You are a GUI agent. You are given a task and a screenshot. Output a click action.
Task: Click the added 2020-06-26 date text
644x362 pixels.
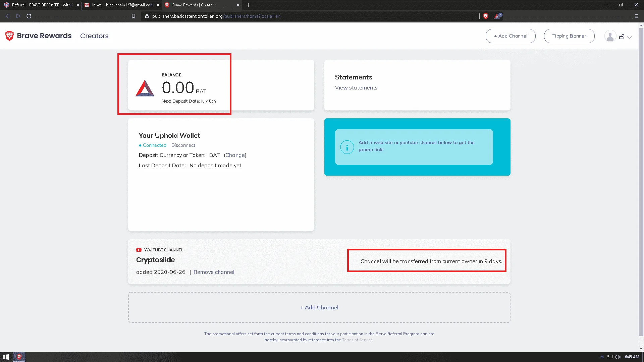(161, 272)
